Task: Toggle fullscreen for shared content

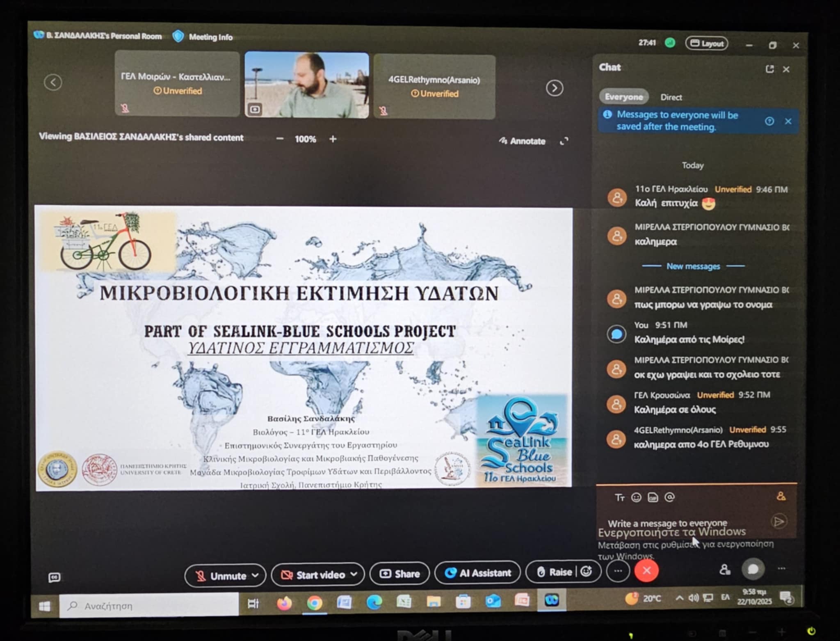Action: tap(564, 141)
